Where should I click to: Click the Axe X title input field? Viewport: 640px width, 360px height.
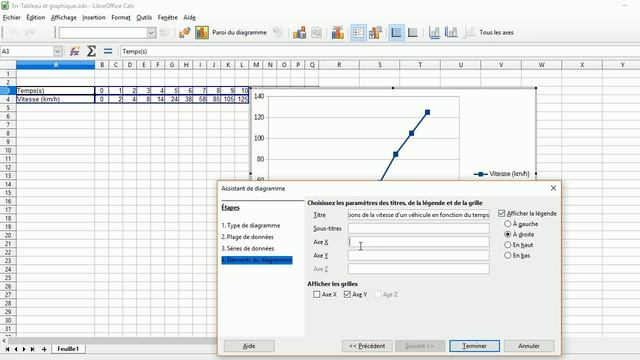pyautogui.click(x=418, y=242)
